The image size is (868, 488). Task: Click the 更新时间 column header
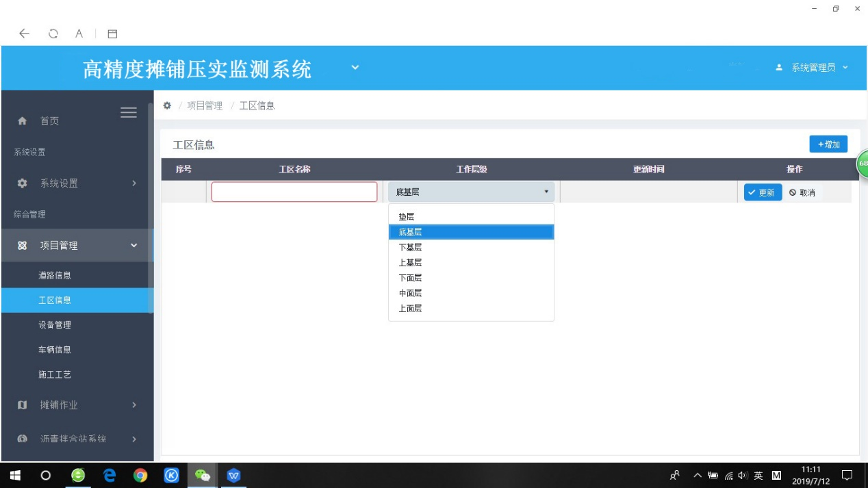[x=648, y=169]
